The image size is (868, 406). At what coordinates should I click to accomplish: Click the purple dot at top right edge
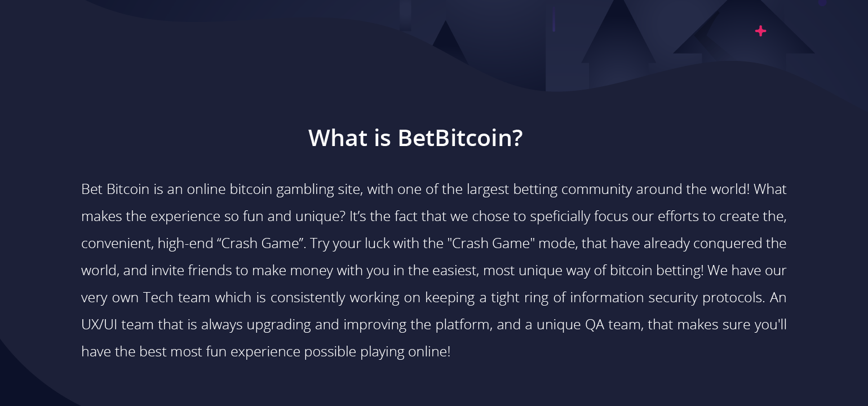(x=823, y=2)
